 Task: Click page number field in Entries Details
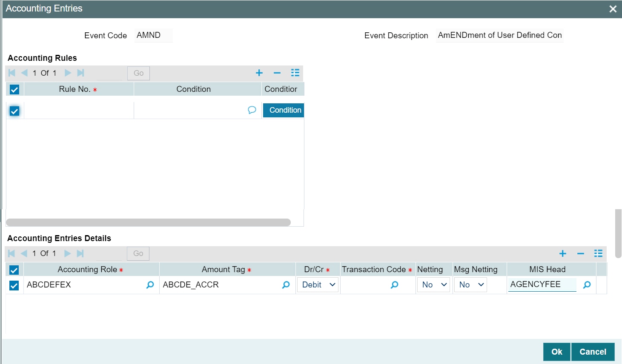[109, 253]
